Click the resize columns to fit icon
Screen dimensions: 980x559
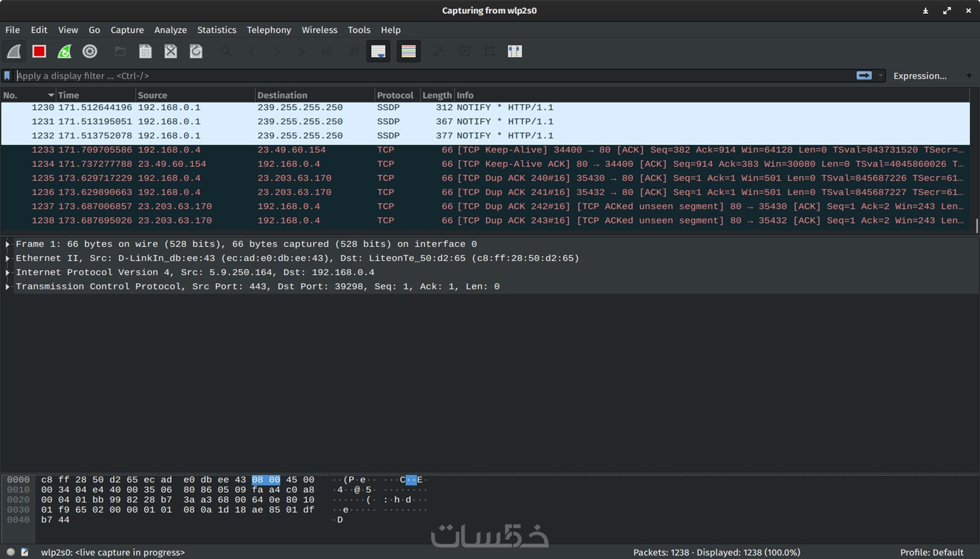(x=515, y=51)
